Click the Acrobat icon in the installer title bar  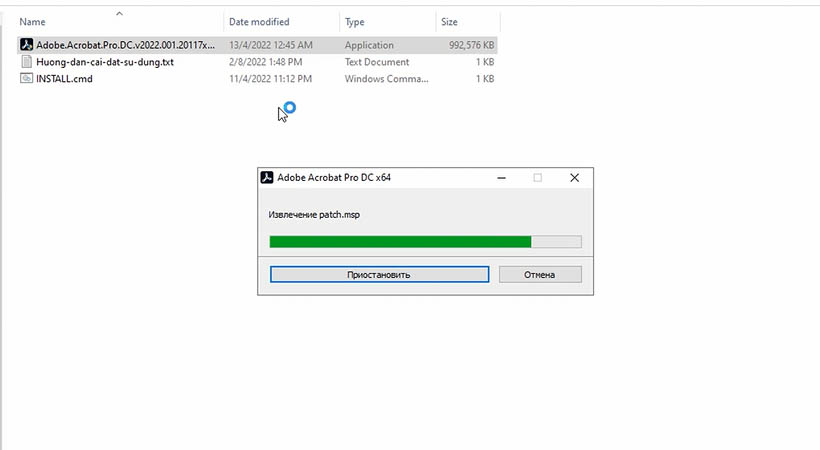click(x=267, y=177)
